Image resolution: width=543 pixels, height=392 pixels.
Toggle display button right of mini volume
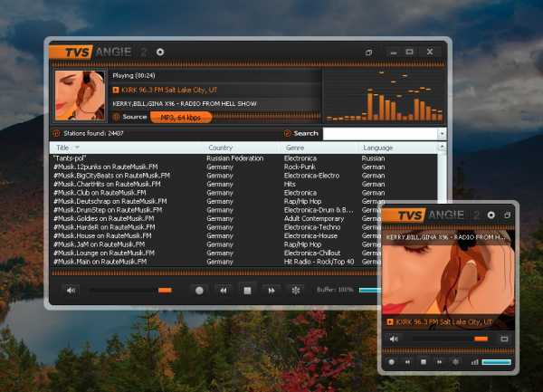pos(504,339)
